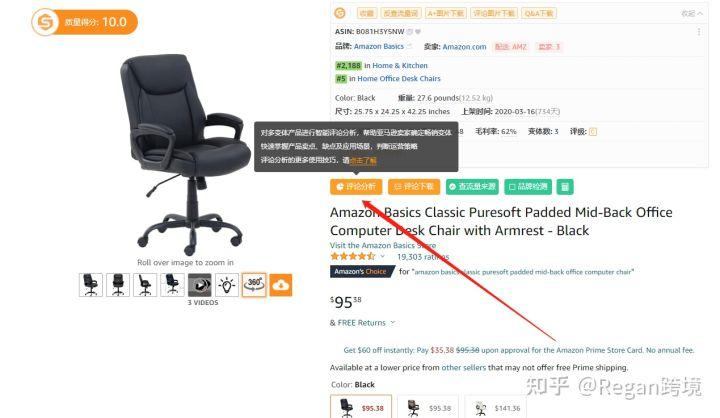Open the A+图片下载 tab
Viewport: 720px width, 418px height.
[445, 13]
